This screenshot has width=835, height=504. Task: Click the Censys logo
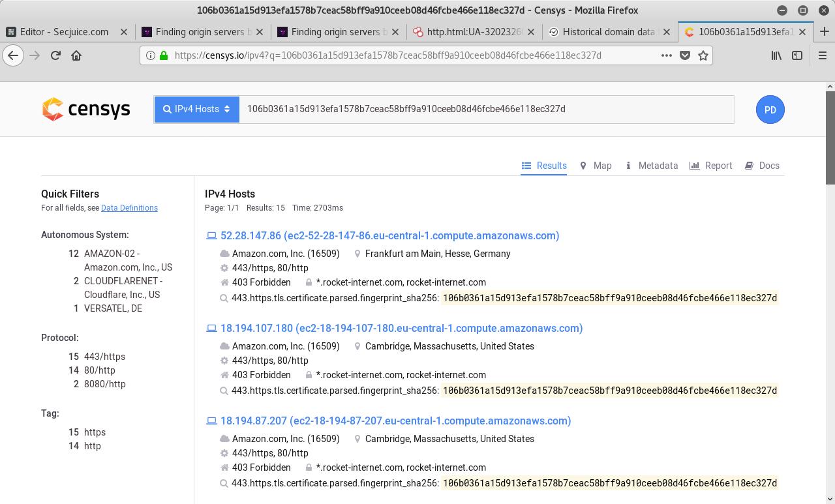[86, 110]
